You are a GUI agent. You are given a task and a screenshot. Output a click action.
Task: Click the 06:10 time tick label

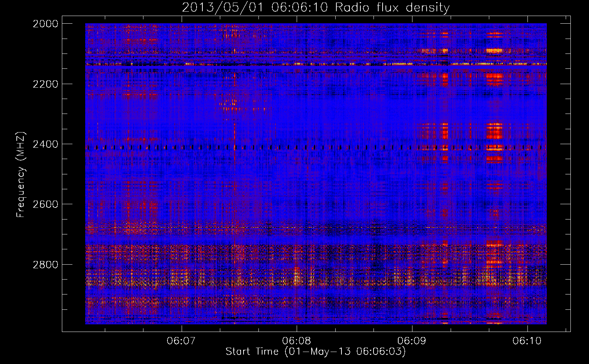527,341
